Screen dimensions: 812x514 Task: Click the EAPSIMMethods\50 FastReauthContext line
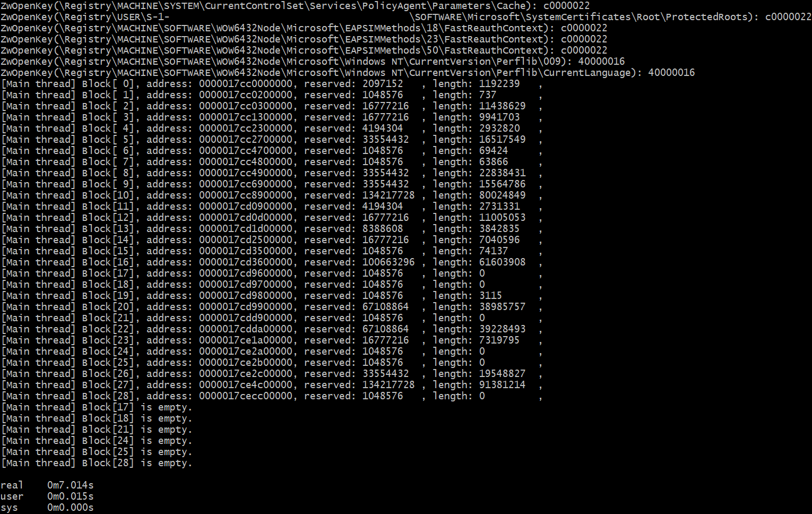point(304,50)
